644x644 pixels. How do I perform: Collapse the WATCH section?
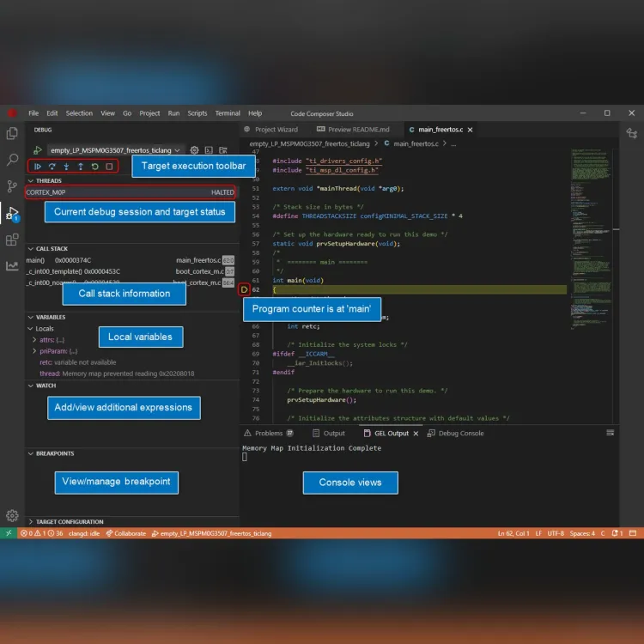[31, 386]
